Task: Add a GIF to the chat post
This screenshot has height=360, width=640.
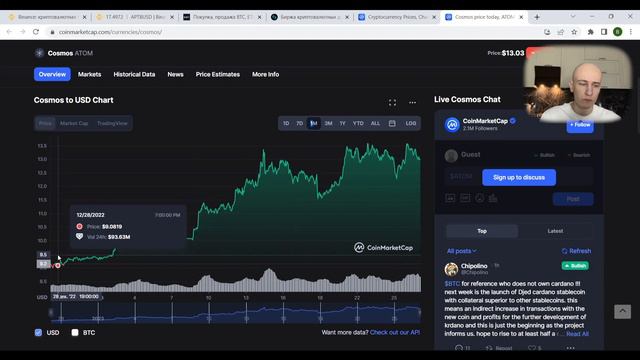Action: (465, 198)
